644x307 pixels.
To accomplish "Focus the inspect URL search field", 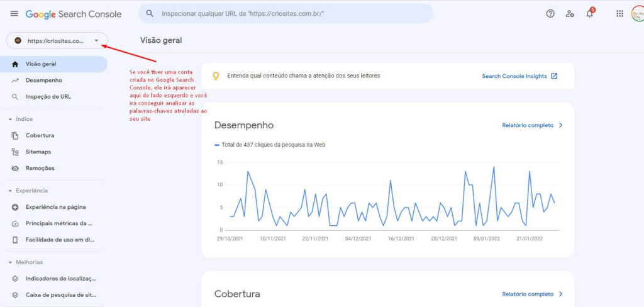I will click(286, 14).
